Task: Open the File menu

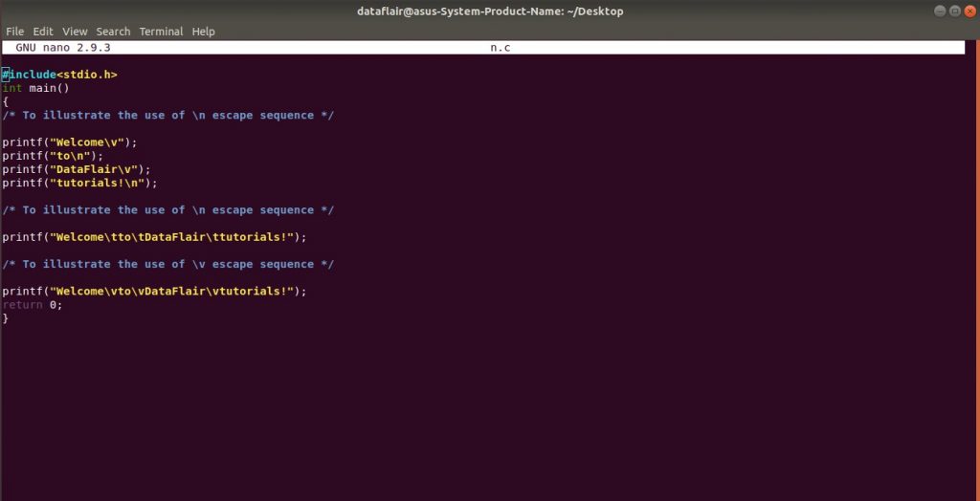Action: (x=14, y=32)
